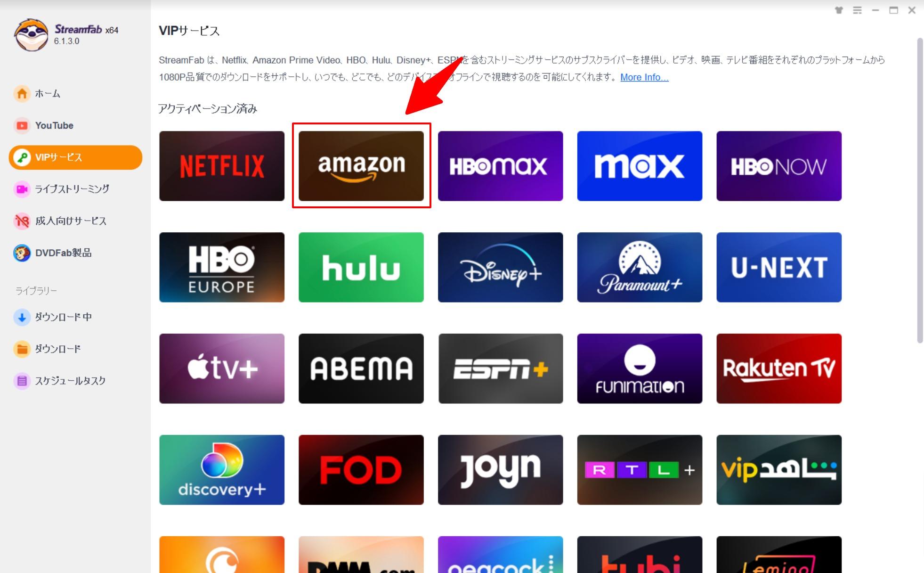Viewport: 924px width, 573px height.
Task: Select the Rakuten TV tile
Action: pyautogui.click(x=779, y=368)
